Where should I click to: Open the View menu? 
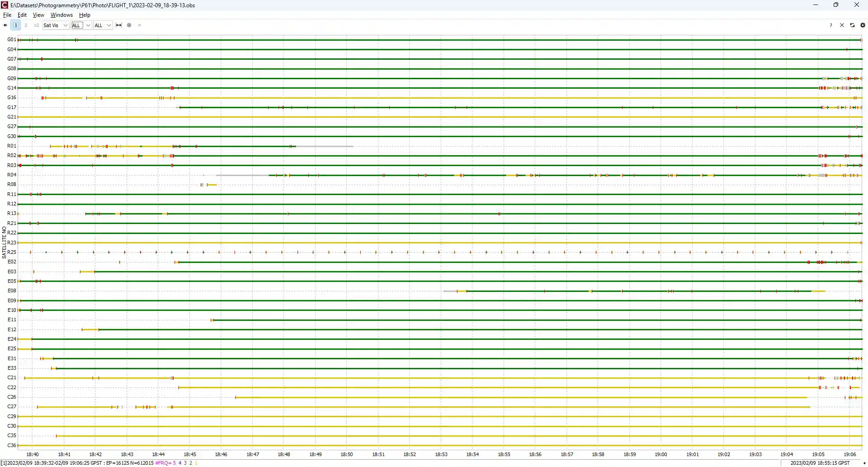click(38, 15)
